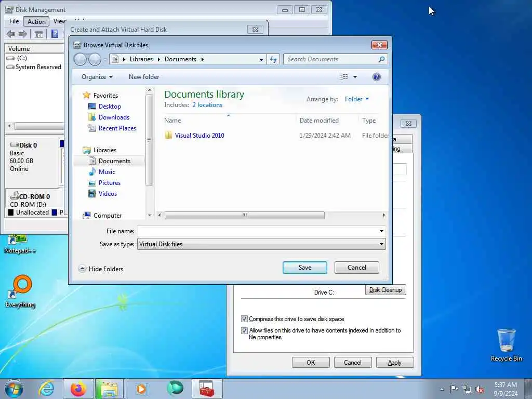This screenshot has height=399, width=532.
Task: Click the console tree icon in Disk Management toolbar
Action: point(38,34)
